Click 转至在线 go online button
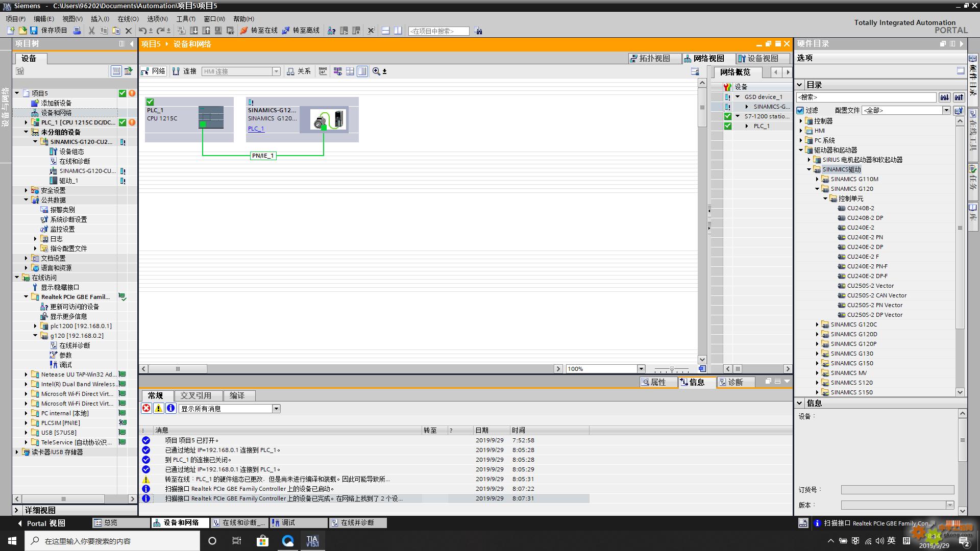 click(259, 31)
